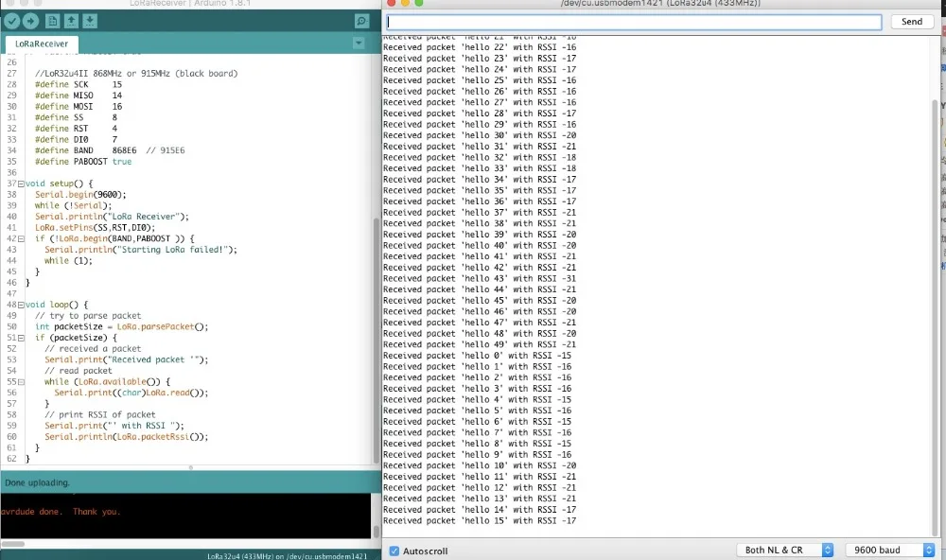Click the serial monitor message input field

pos(634,22)
